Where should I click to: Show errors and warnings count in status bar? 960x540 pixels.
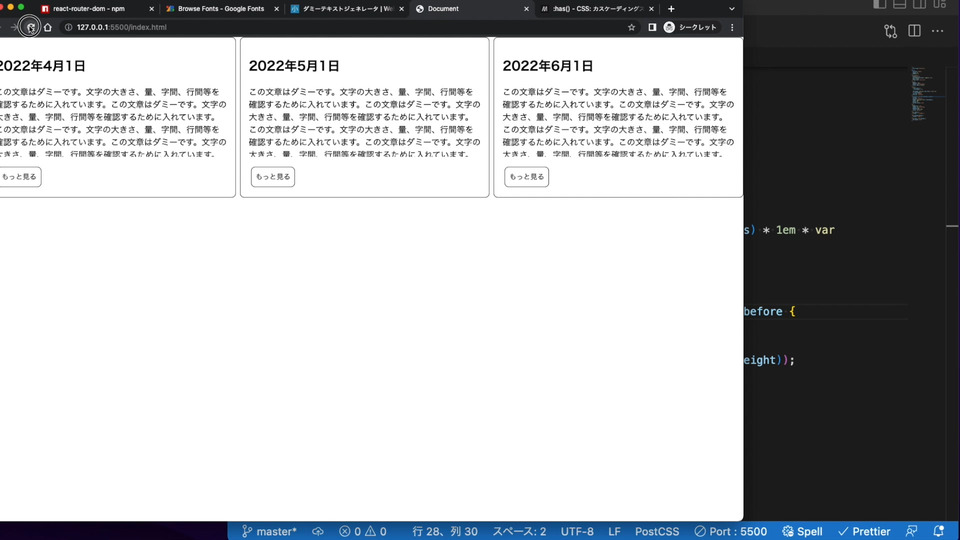coord(363,531)
